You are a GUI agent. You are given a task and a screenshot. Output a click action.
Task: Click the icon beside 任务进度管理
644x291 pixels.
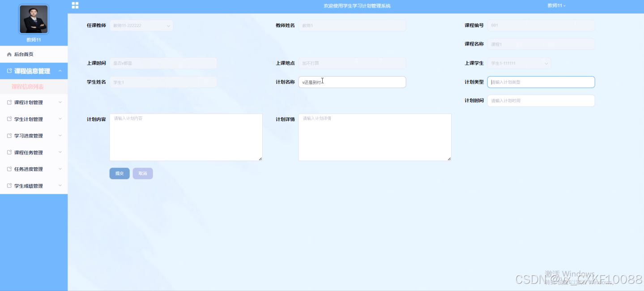(9, 169)
